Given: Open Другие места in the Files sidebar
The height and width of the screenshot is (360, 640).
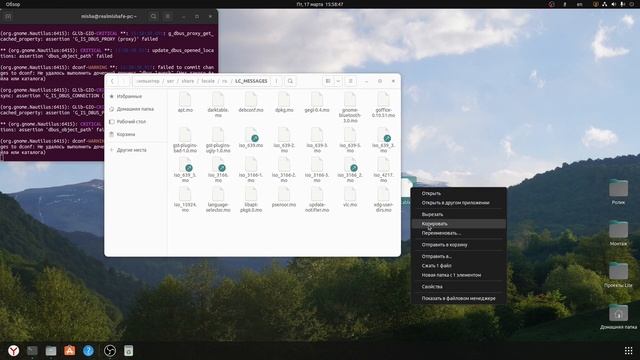Looking at the screenshot, I should coord(136,150).
